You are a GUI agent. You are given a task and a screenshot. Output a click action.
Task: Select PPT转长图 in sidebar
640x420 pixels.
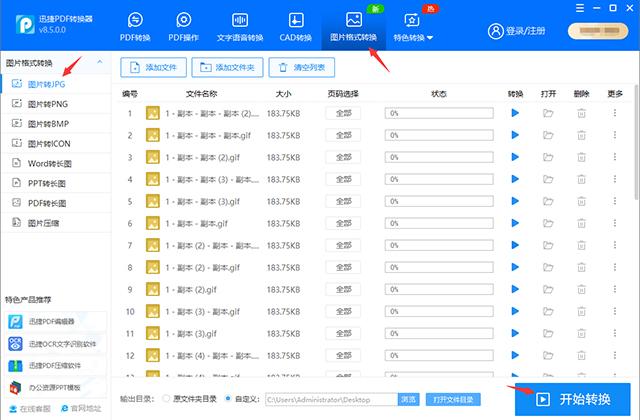(x=56, y=183)
